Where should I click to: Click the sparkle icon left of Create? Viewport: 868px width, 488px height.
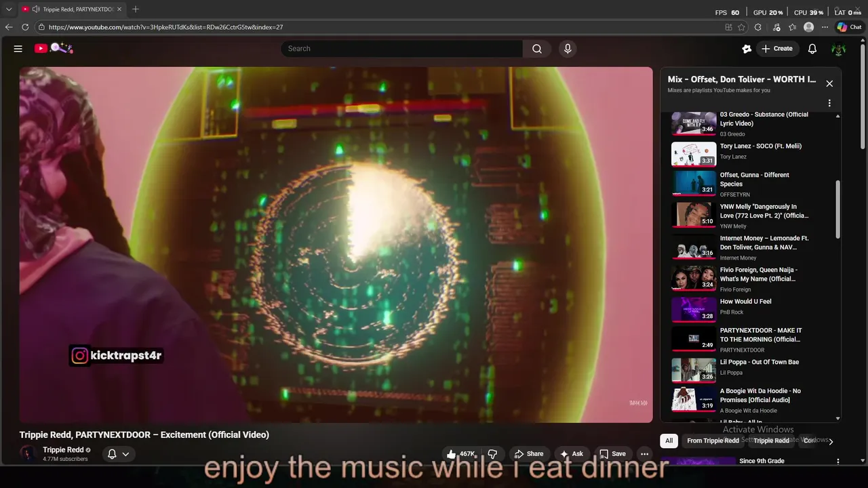pos(747,49)
